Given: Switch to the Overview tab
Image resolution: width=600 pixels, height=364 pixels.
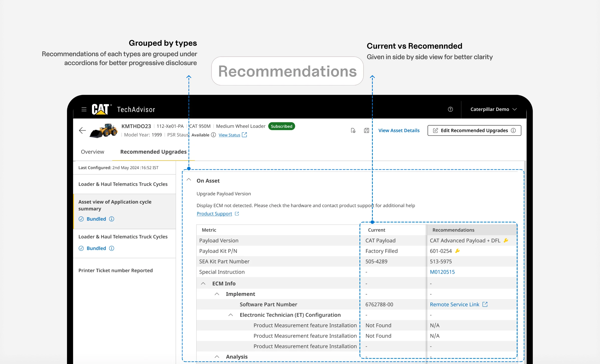Looking at the screenshot, I should (x=92, y=152).
